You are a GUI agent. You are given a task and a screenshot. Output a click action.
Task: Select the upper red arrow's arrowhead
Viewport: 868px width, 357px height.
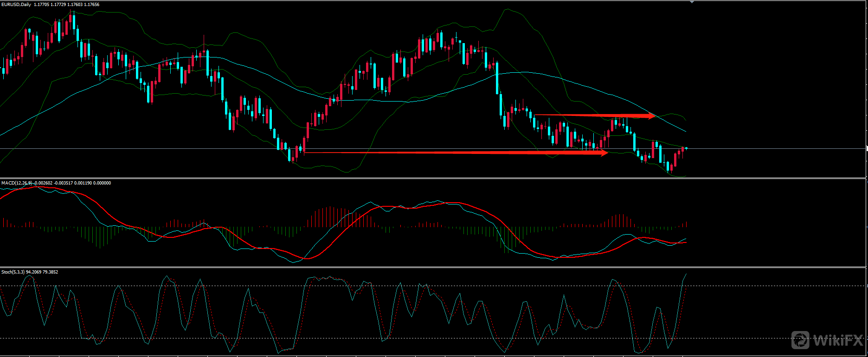(x=651, y=116)
